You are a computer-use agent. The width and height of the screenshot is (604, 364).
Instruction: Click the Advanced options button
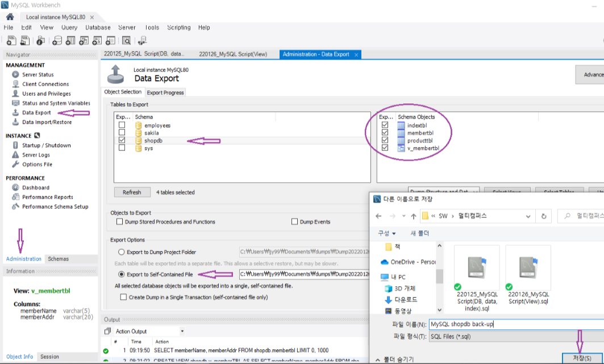[590, 74]
